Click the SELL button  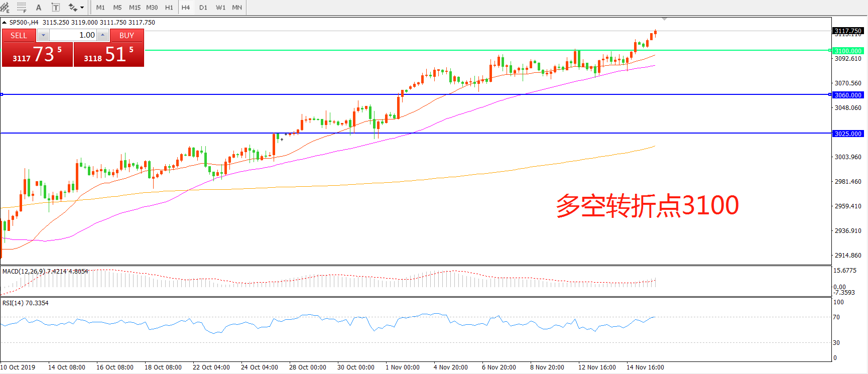point(19,35)
